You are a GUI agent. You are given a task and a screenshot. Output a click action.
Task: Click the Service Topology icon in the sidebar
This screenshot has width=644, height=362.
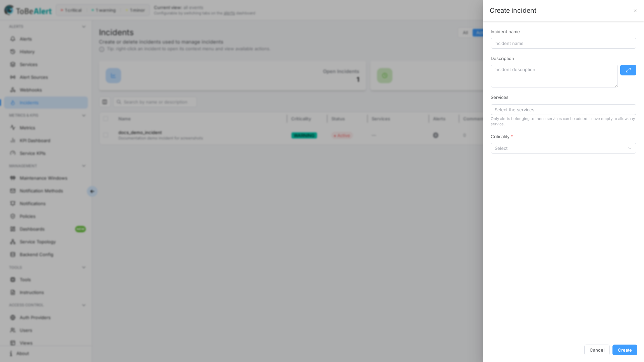click(x=13, y=242)
